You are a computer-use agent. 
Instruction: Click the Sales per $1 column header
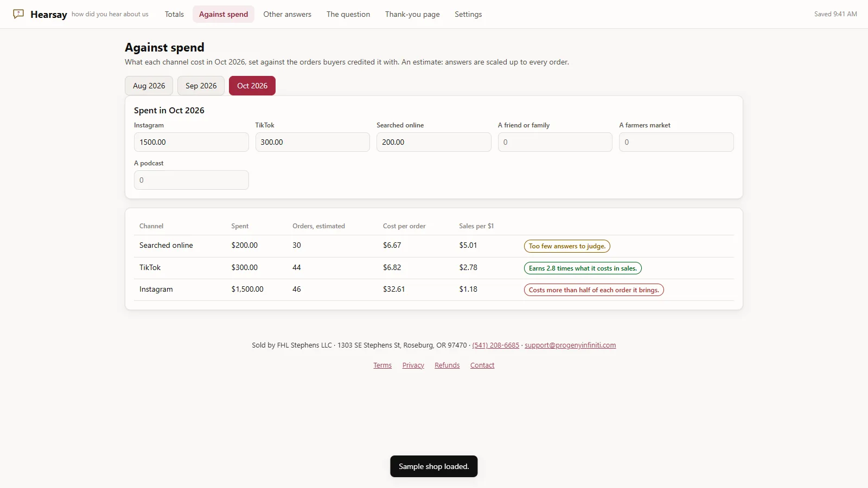tap(476, 226)
